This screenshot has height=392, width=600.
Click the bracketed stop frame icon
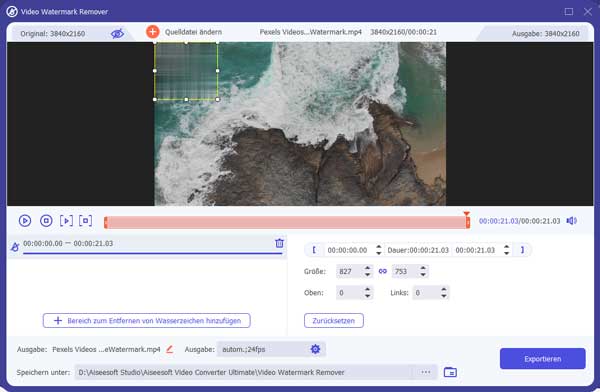point(85,221)
